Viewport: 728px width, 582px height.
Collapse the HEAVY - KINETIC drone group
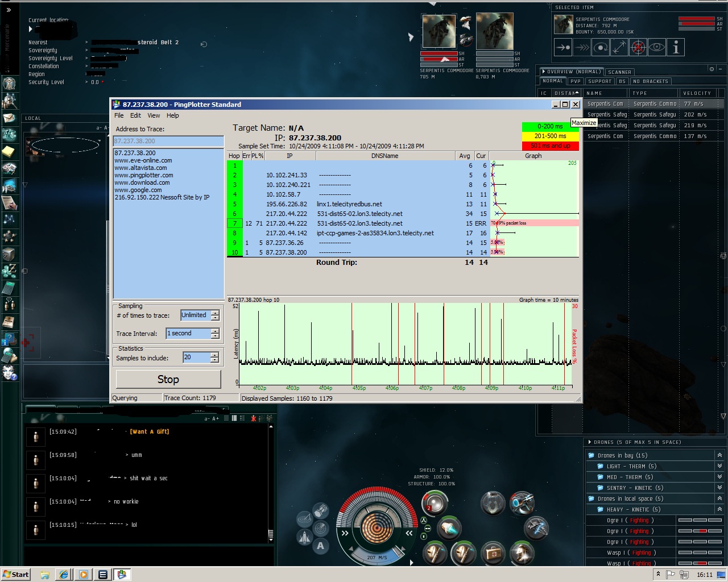719,509
